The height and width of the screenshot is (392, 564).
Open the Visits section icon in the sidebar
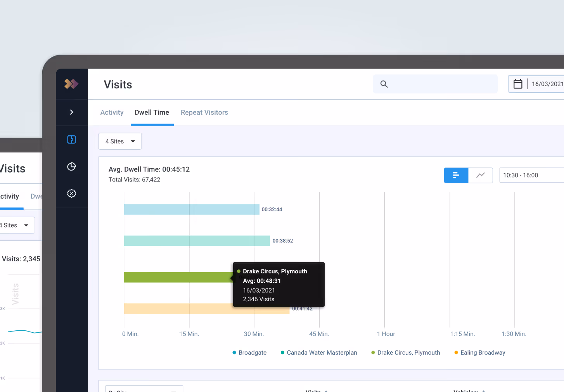pyautogui.click(x=71, y=140)
